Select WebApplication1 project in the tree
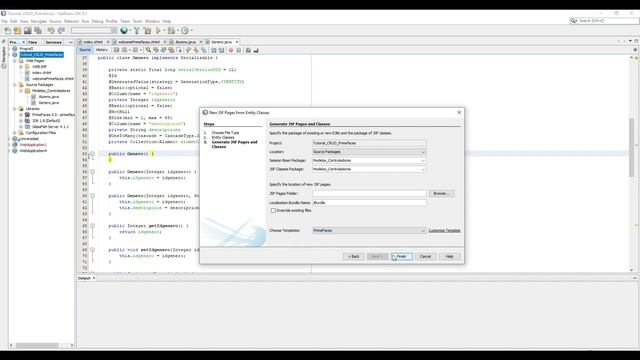 click(33, 145)
